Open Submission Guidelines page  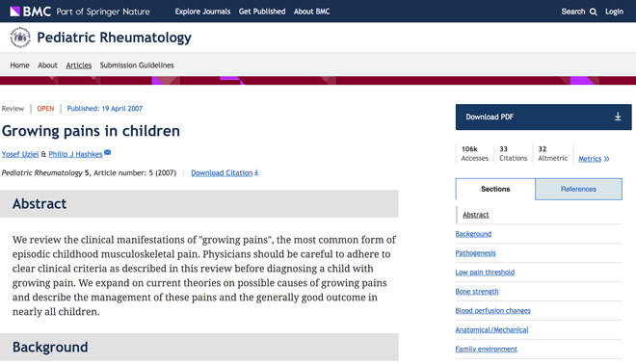(x=137, y=65)
